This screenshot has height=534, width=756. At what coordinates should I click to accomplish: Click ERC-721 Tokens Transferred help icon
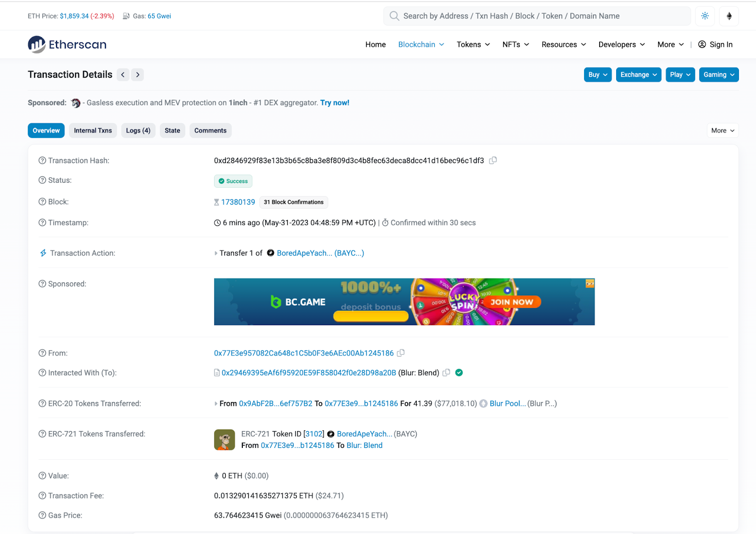pos(43,434)
